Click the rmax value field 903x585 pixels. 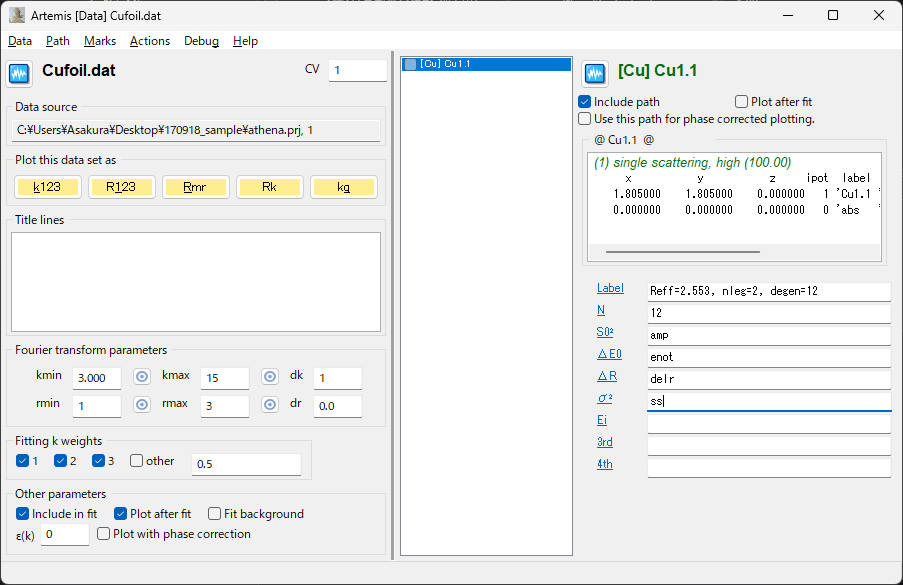(x=225, y=405)
